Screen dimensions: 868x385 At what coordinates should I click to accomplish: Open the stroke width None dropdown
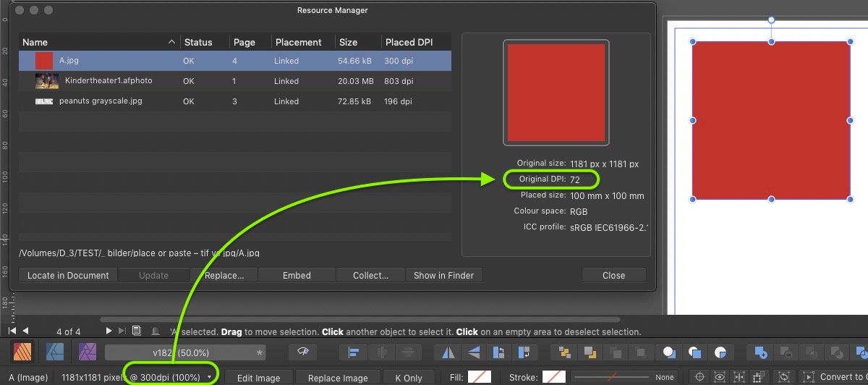point(624,377)
